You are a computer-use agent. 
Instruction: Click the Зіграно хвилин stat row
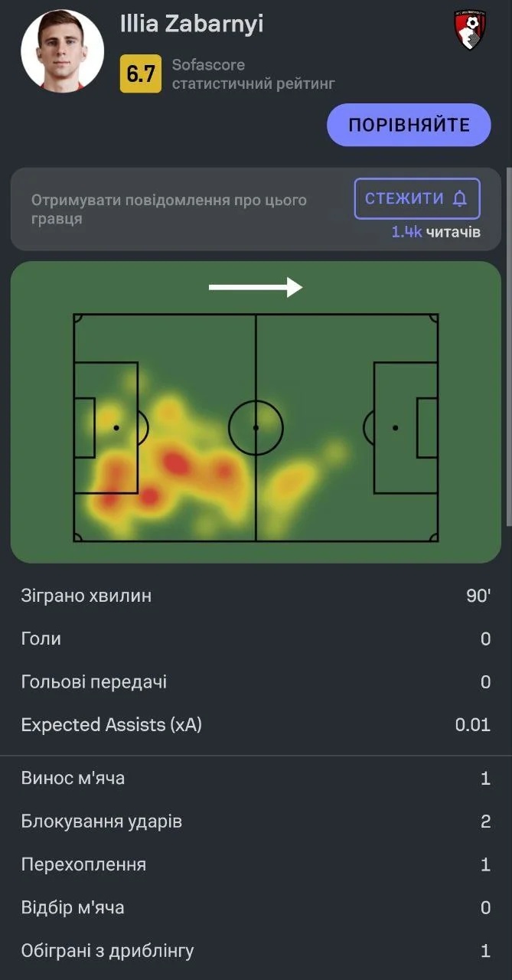coord(256,596)
